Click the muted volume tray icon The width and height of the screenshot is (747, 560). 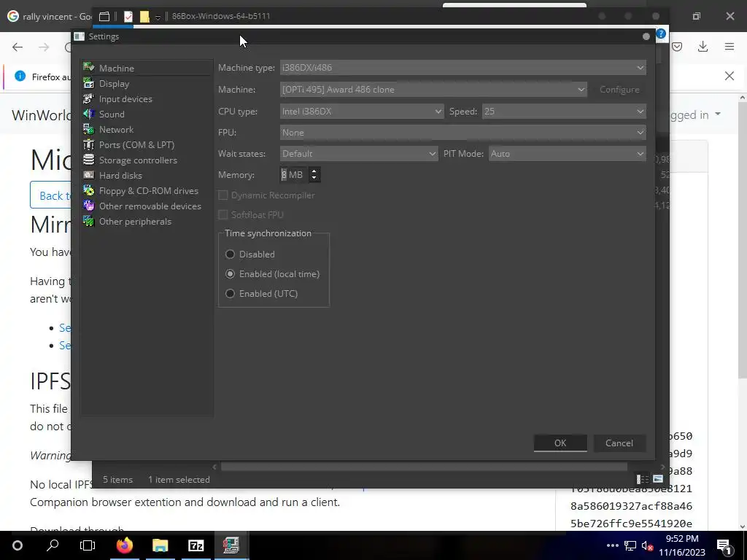click(647, 545)
